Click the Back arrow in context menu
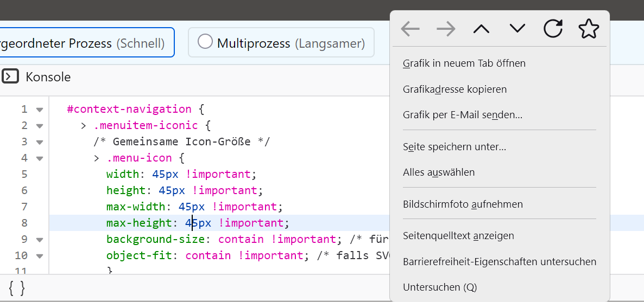The image size is (644, 302). click(x=411, y=29)
